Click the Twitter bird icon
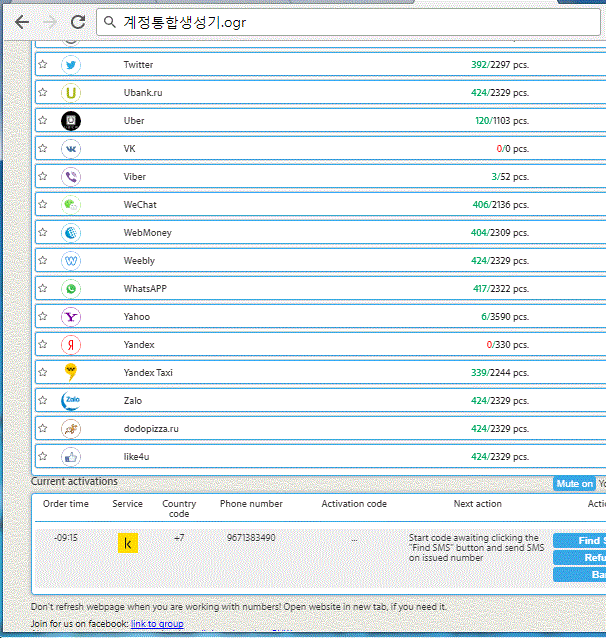606x638 pixels. click(71, 65)
